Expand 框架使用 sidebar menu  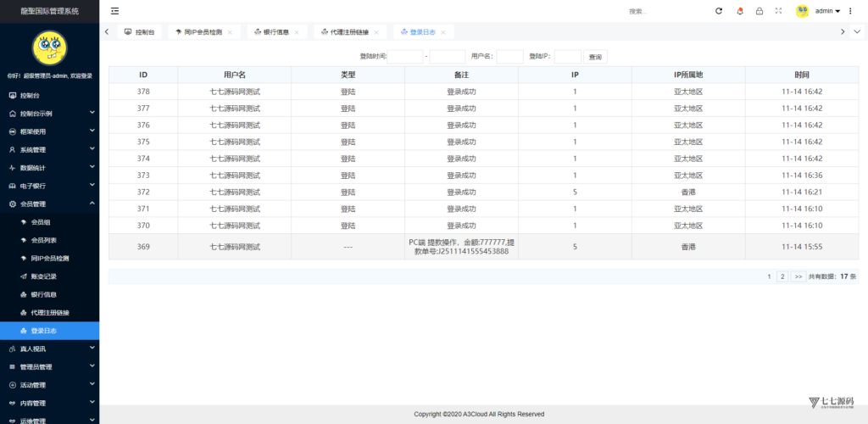click(50, 131)
